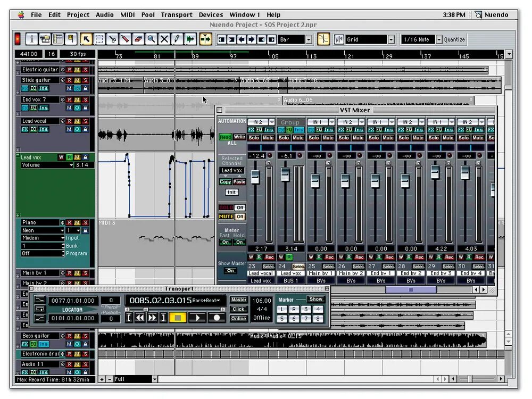
Task: Solo channel 23 Lead vocal in mixer
Action: [x=254, y=138]
